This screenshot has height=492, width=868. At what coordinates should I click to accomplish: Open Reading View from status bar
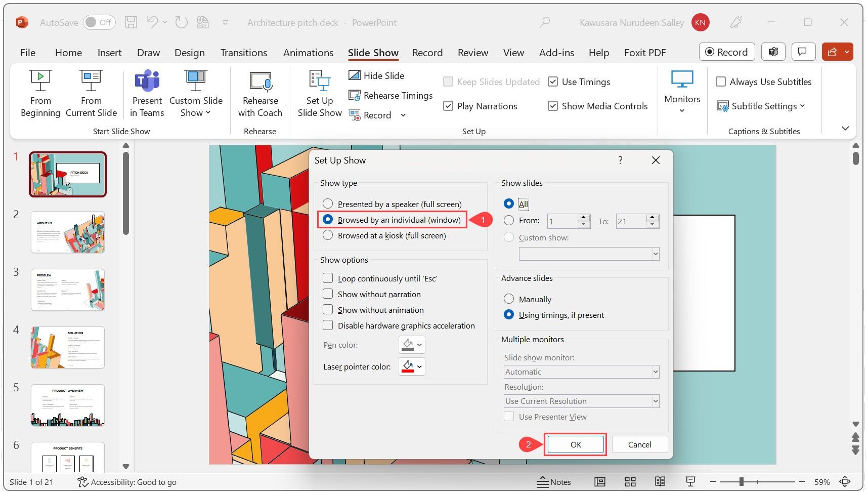[660, 482]
